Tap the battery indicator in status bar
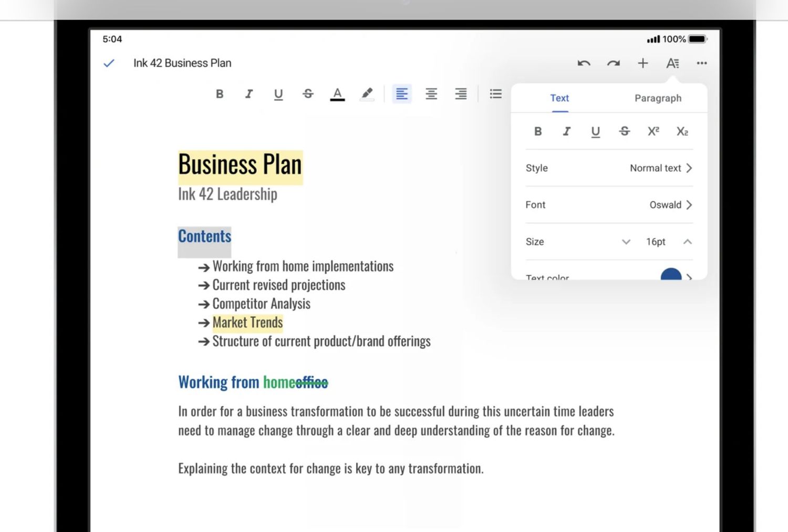788x532 pixels. pyautogui.click(x=698, y=39)
